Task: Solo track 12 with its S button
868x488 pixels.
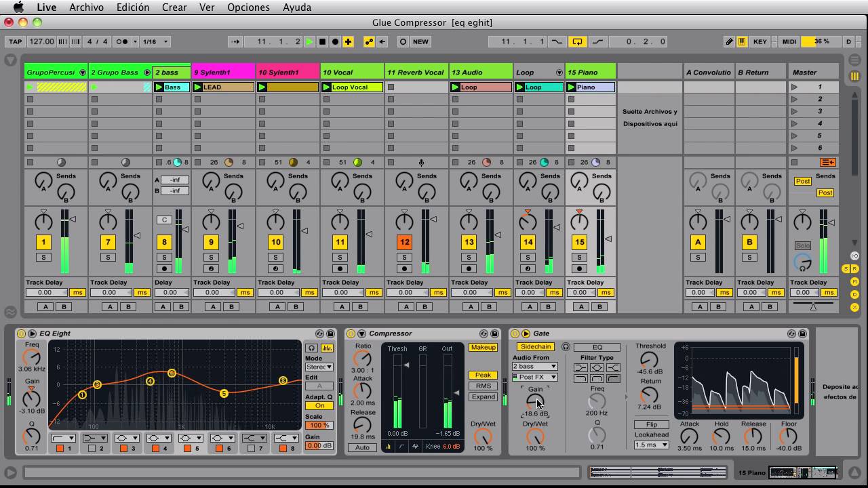Action: (404, 258)
